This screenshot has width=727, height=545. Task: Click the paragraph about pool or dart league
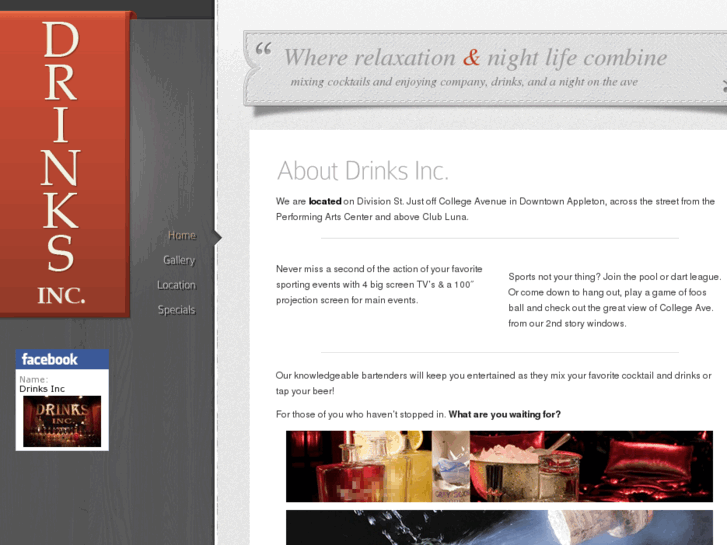coord(614,300)
